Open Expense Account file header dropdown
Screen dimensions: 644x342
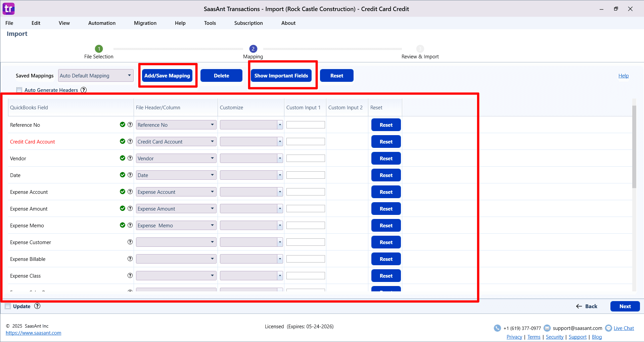[176, 192]
